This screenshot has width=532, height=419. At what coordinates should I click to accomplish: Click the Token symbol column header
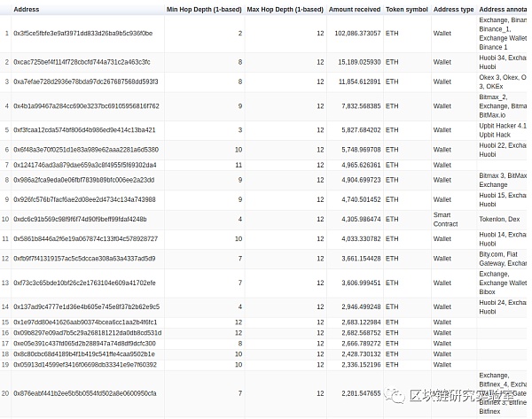[x=406, y=10]
